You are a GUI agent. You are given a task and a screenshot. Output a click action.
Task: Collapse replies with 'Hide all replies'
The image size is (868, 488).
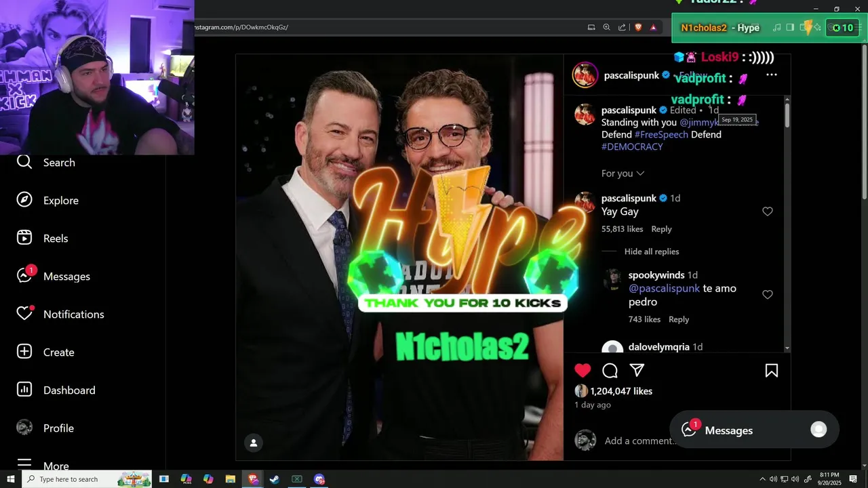[652, 251]
